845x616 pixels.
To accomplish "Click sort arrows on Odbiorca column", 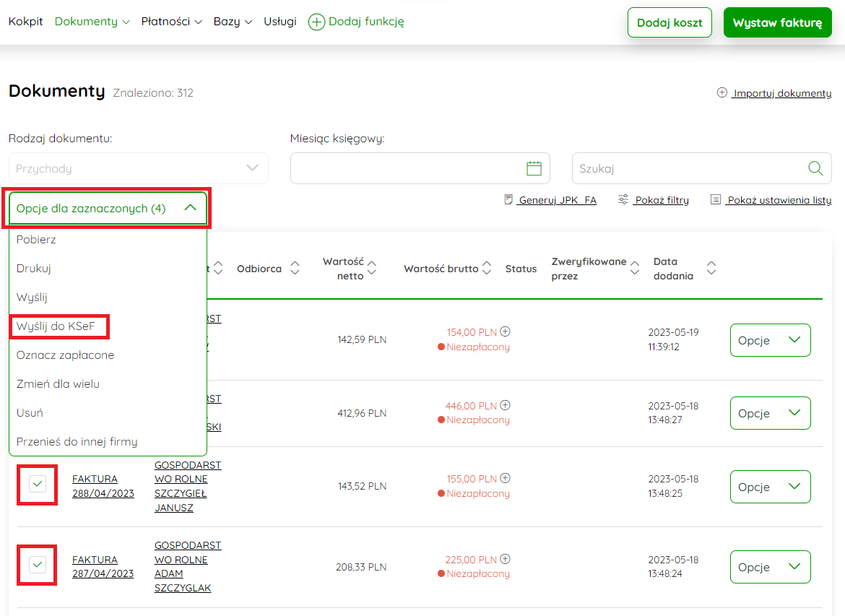I will coord(295,269).
